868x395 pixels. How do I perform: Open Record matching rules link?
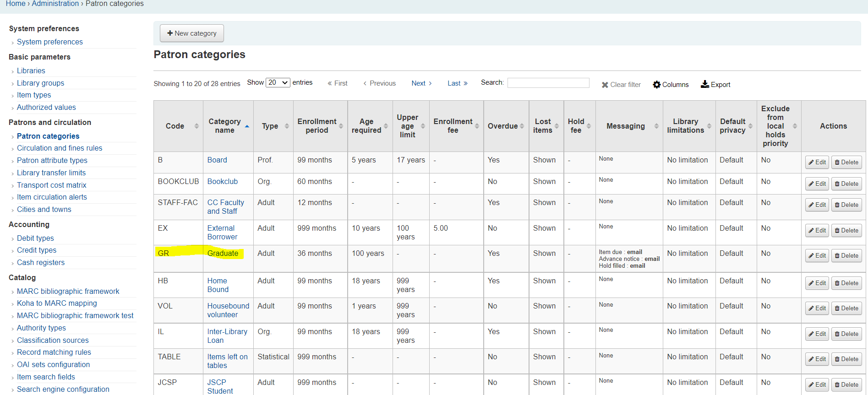click(54, 352)
